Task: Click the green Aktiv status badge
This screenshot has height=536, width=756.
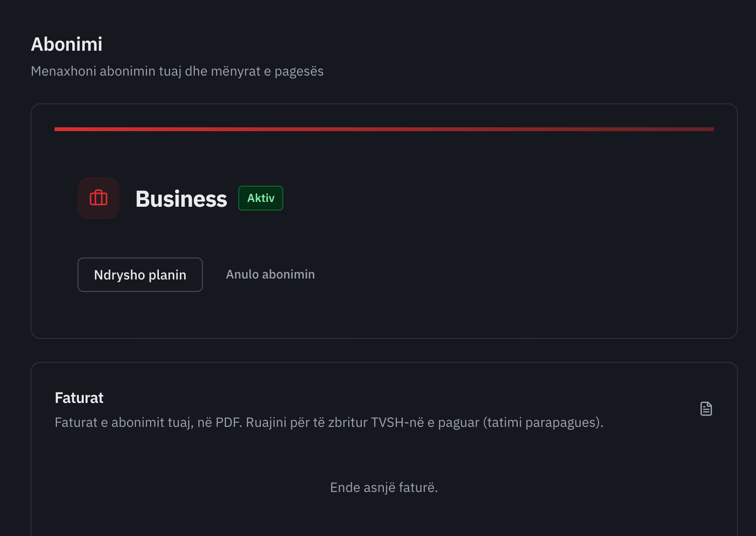Action: tap(261, 198)
